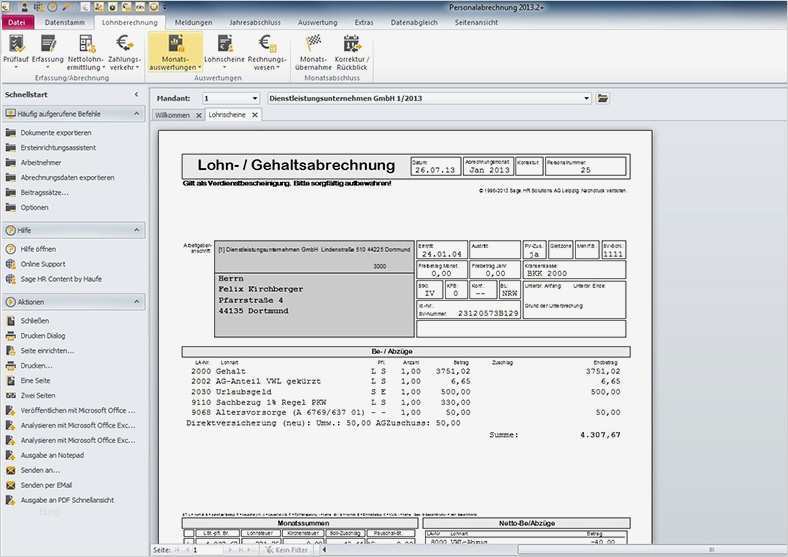Open the Dienstleistungsunternehmen GmbH 1/2013 dropdown
788x557 pixels.
(x=586, y=99)
